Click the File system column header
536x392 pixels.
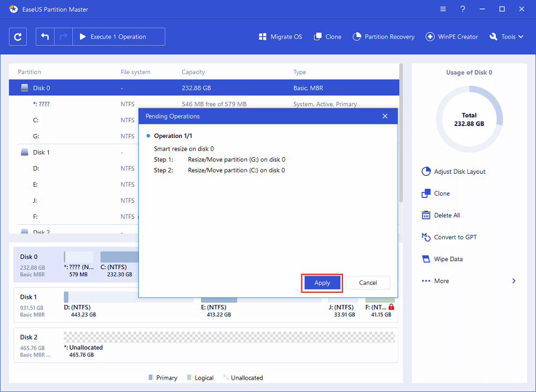[x=136, y=72]
